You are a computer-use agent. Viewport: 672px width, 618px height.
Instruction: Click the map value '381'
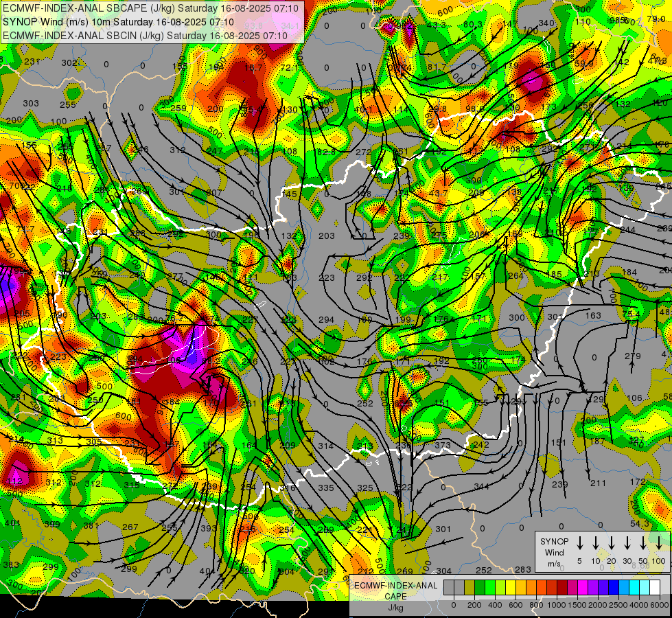91,525
